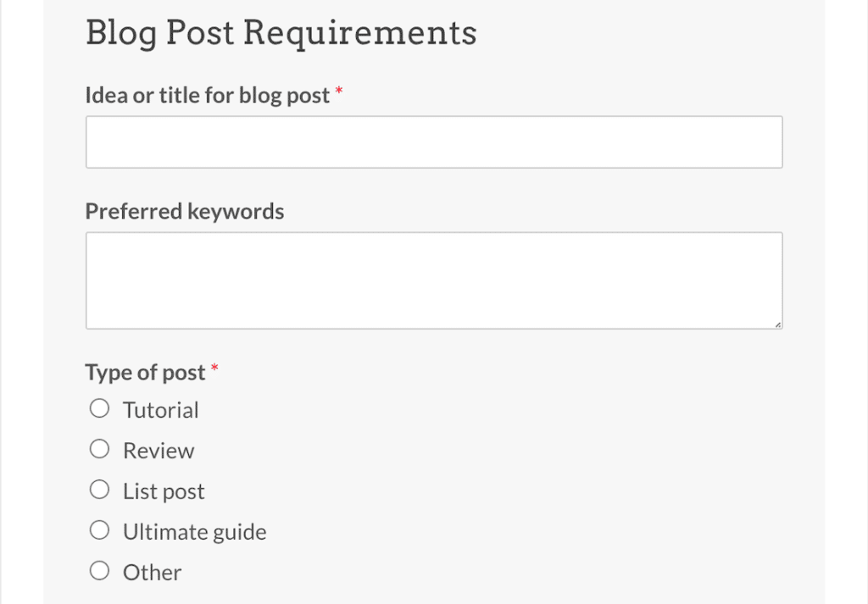Image resolution: width=868 pixels, height=604 pixels.
Task: Click the Tutorial option label text
Action: click(x=160, y=409)
